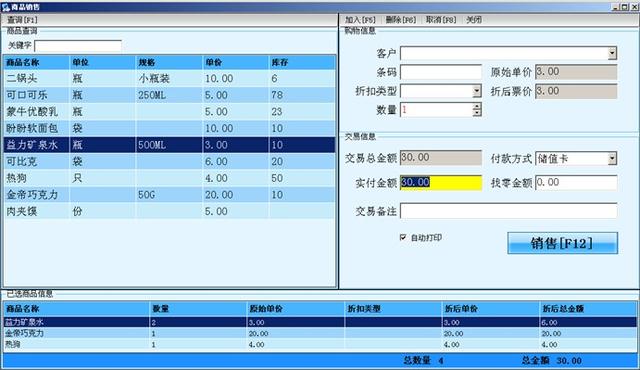This screenshot has width=640, height=370.
Task: Click the 单价 column header in product list
Action: (x=236, y=62)
